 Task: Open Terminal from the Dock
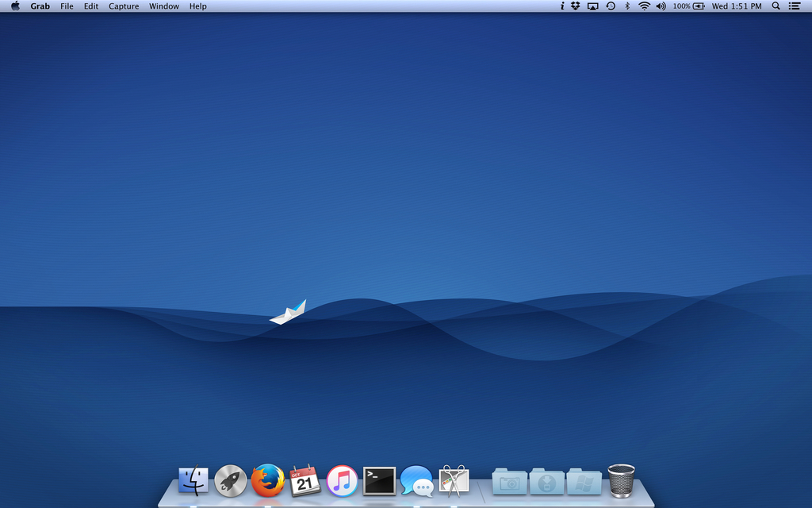[x=379, y=480]
